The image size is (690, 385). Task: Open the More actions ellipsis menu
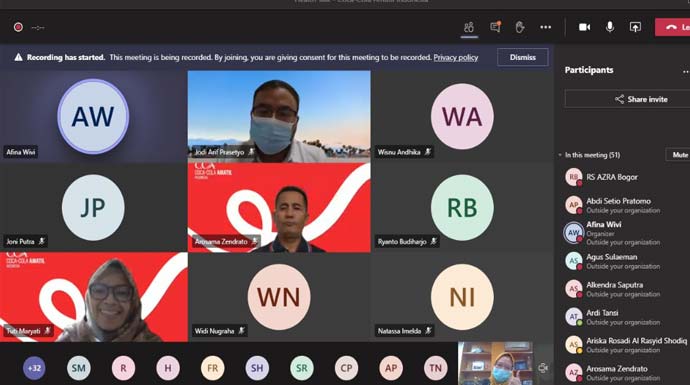click(x=546, y=27)
